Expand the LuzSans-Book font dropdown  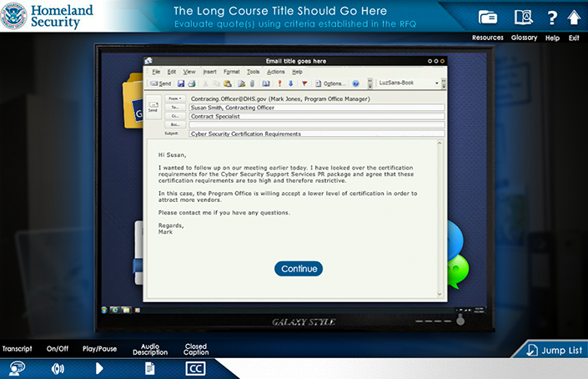tap(436, 83)
